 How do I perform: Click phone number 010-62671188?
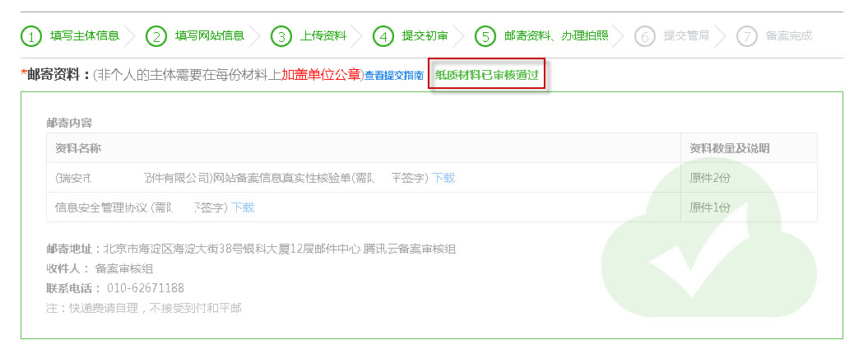pos(146,288)
